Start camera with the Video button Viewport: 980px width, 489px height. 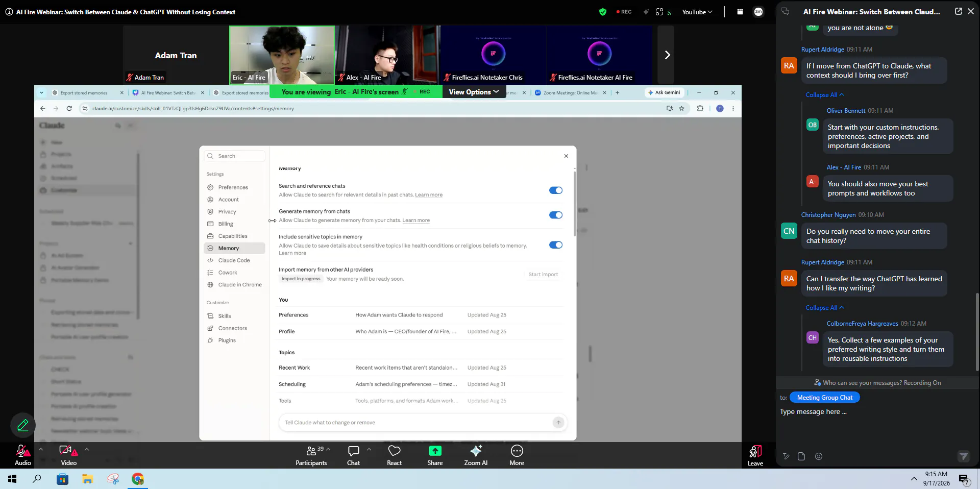68,455
